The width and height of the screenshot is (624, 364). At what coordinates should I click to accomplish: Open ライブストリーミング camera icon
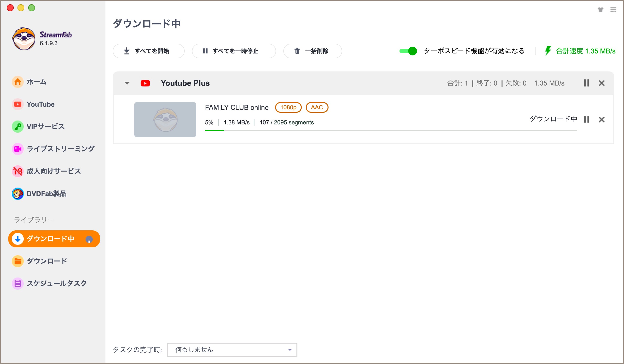pos(17,149)
